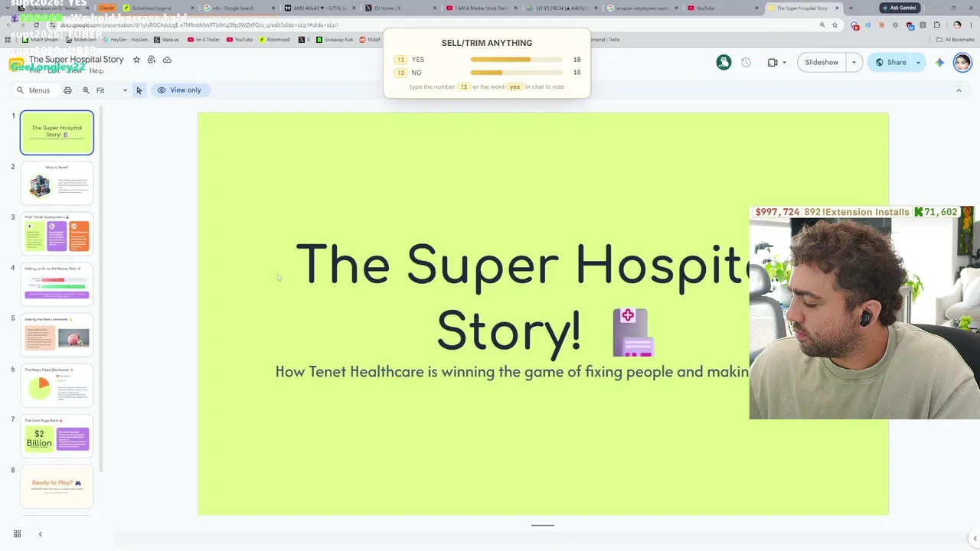
Task: Star the Super Hospital Story presentation
Action: click(136, 60)
